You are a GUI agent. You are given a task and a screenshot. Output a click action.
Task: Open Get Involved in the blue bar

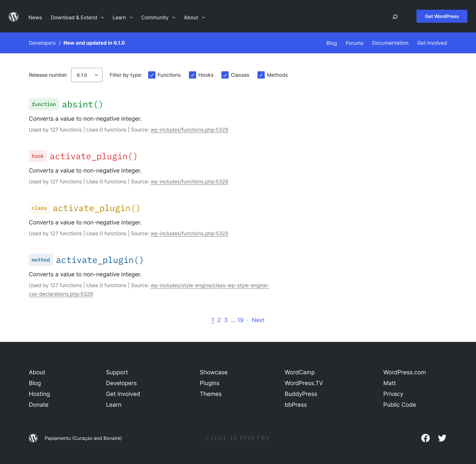tap(432, 43)
